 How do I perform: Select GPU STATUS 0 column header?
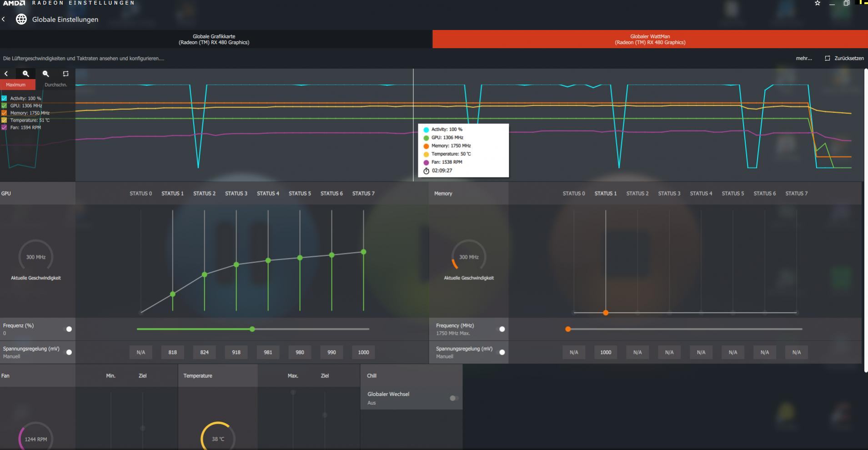(141, 193)
